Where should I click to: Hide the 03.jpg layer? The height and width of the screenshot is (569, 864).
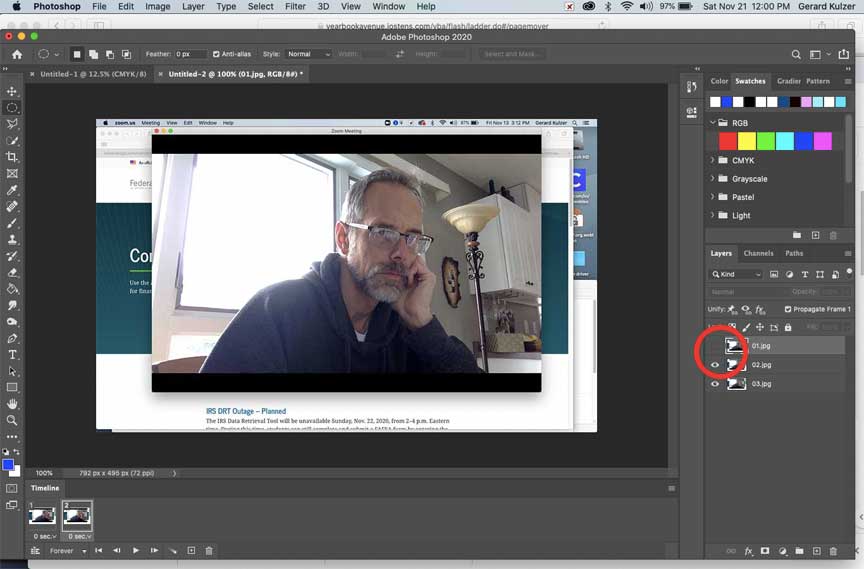pos(715,384)
